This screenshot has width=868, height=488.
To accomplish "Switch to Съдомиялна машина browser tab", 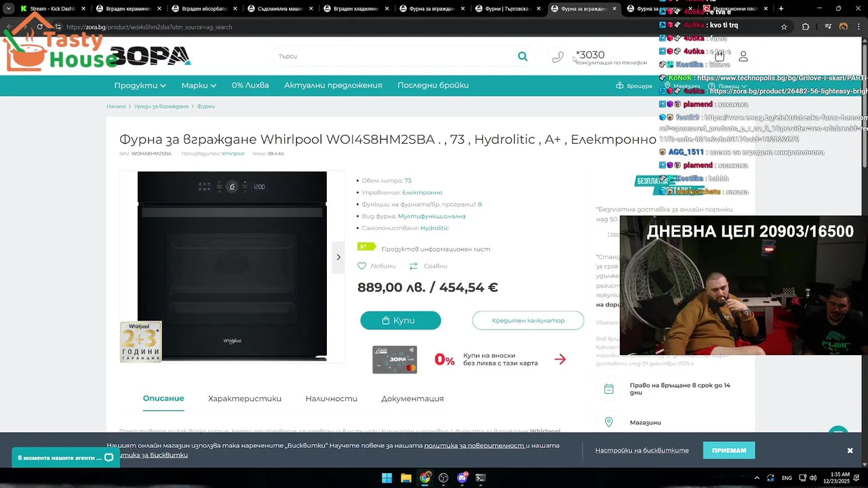I will [x=278, y=9].
